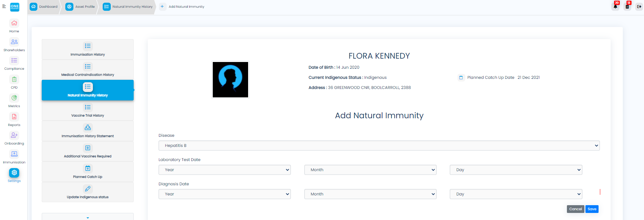Open Settings gear in the sidebar
This screenshot has height=220, width=644.
click(14, 173)
